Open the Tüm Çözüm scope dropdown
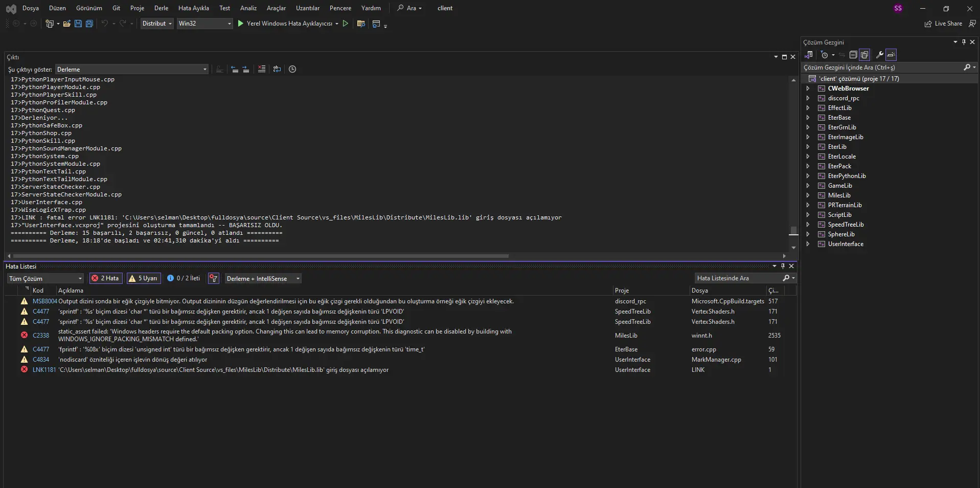Image resolution: width=980 pixels, height=488 pixels. point(45,278)
